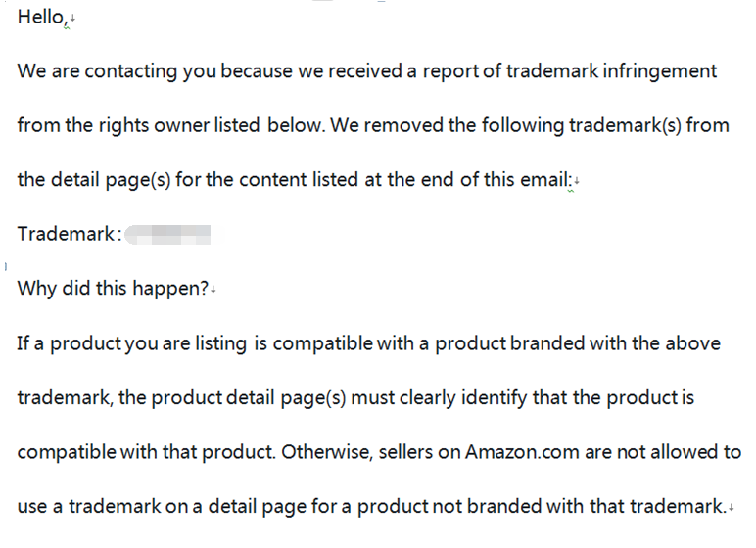Click the paragraph mark after 'that trademark.'
This screenshot has height=548, width=756.
(x=732, y=508)
